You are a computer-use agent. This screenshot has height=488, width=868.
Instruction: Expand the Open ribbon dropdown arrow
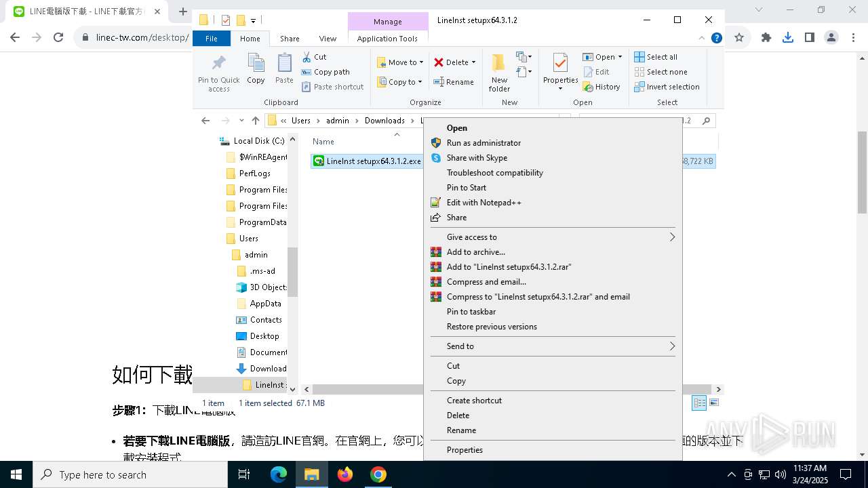620,57
